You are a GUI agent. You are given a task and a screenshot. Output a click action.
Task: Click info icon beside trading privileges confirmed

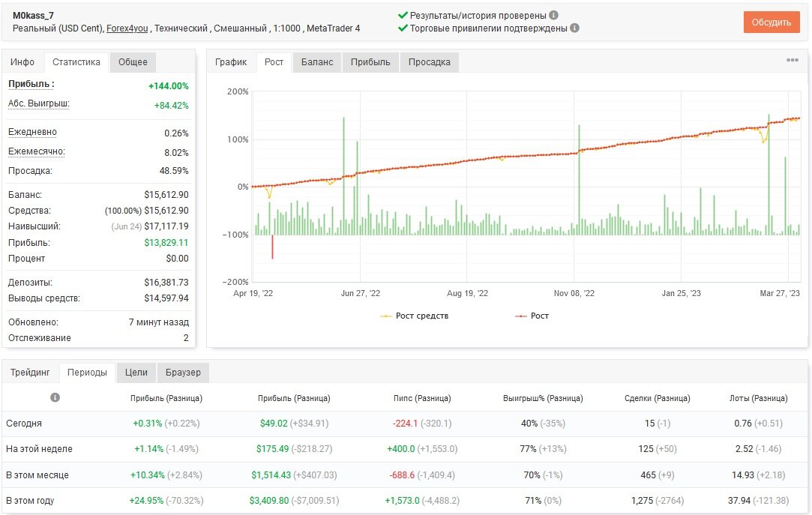[x=574, y=28]
